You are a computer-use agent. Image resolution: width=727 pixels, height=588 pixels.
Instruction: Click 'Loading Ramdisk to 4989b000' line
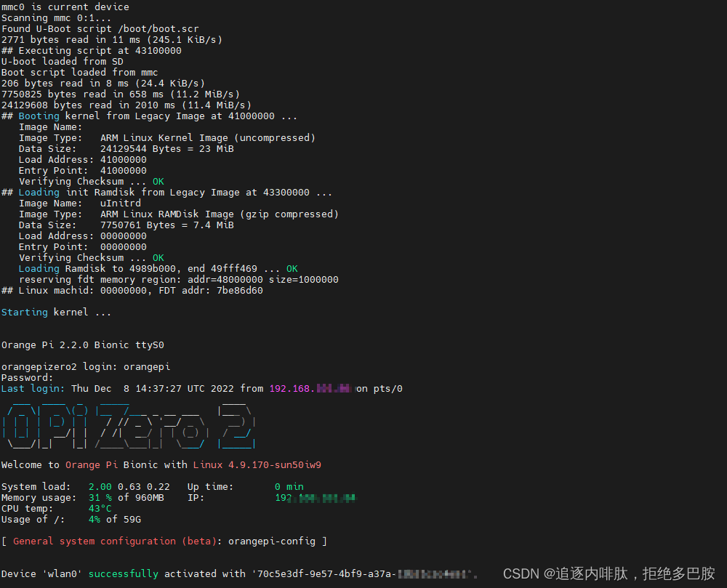pyautogui.click(x=158, y=269)
